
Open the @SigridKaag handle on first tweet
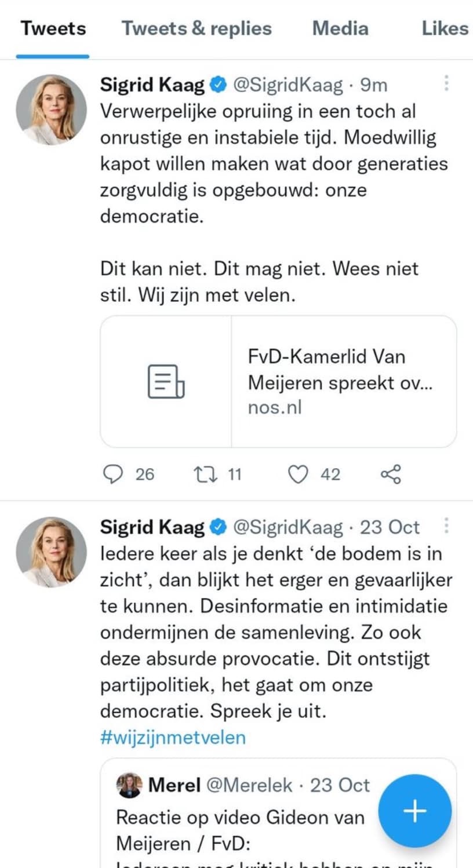pyautogui.click(x=288, y=85)
